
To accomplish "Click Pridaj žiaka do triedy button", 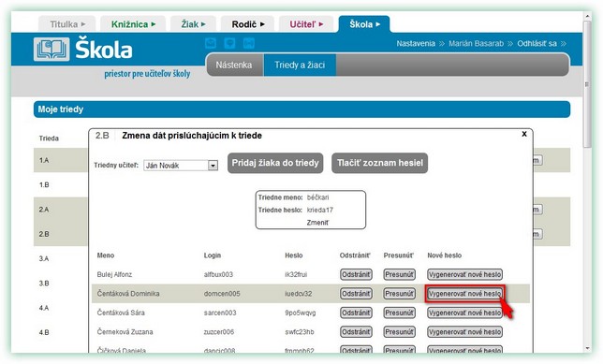I will (x=275, y=163).
